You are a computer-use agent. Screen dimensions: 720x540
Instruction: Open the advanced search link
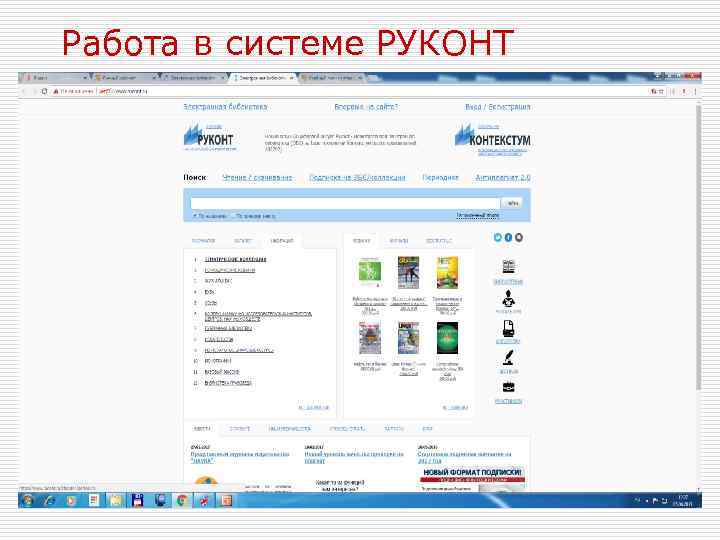point(478,215)
